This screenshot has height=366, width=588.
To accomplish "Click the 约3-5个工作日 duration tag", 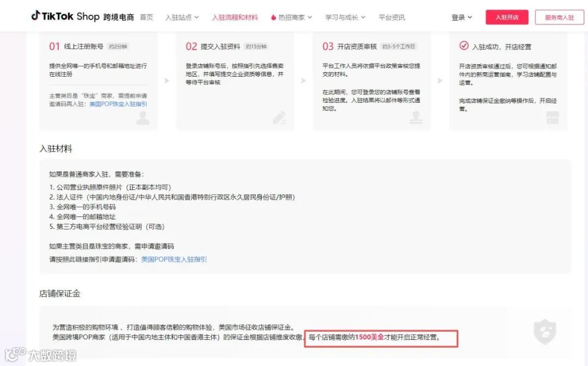I will tap(399, 46).
